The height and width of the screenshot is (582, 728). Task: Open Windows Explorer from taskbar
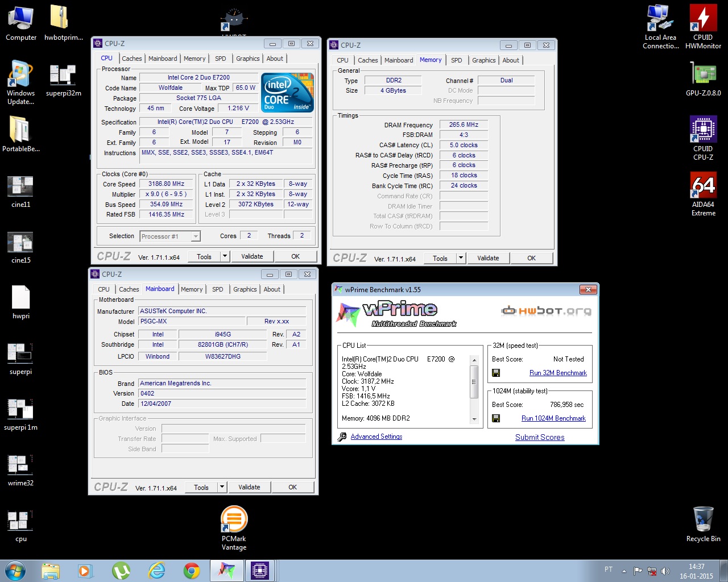coord(51,571)
